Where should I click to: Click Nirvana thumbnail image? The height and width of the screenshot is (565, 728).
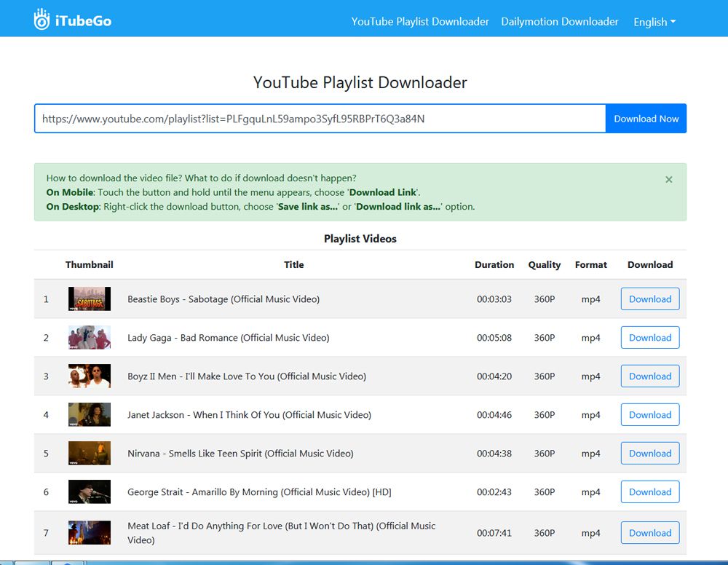pyautogui.click(x=90, y=453)
